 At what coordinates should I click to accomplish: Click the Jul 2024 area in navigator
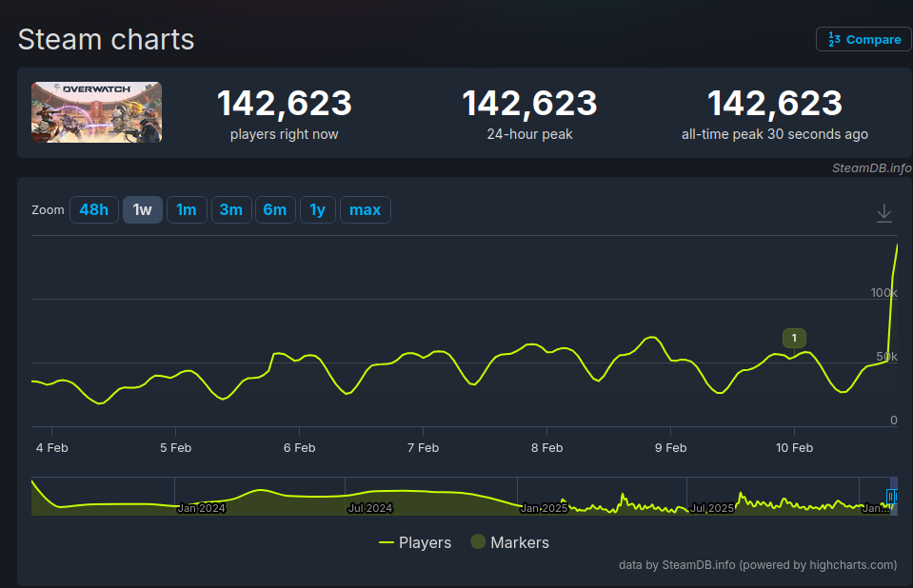click(370, 508)
